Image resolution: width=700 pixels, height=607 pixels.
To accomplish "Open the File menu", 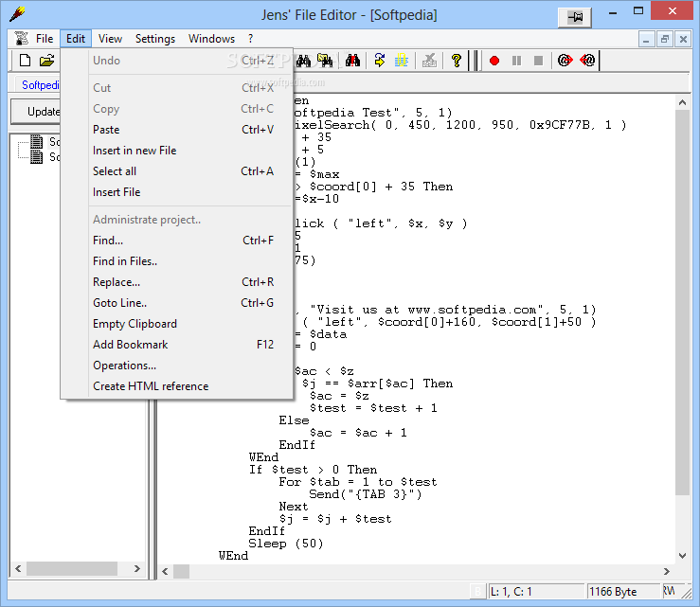I will coord(45,39).
